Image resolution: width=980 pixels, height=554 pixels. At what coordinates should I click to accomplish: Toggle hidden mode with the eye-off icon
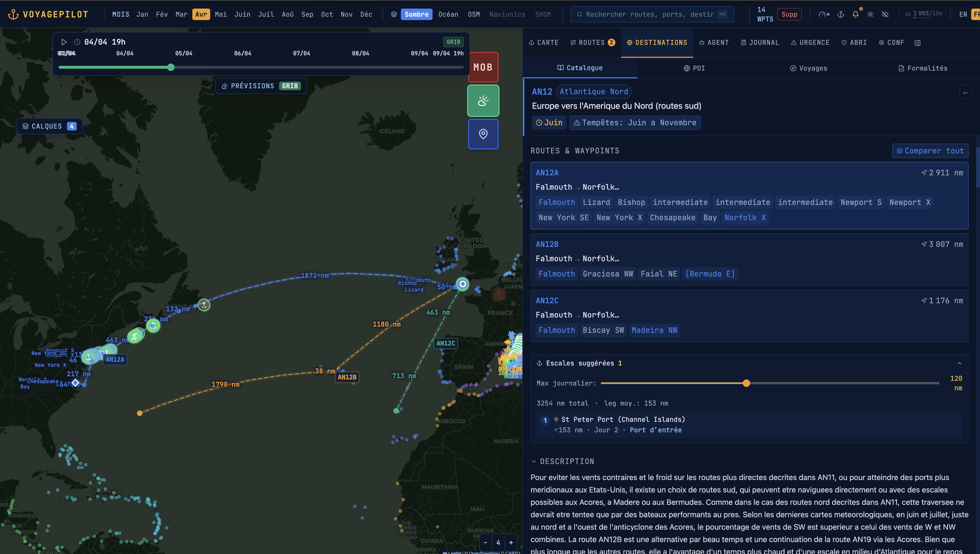tap(885, 14)
